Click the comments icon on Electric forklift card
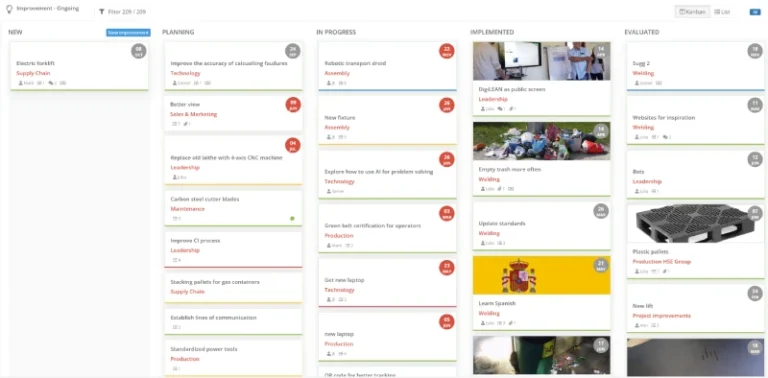The width and height of the screenshot is (768, 378). pos(52,83)
